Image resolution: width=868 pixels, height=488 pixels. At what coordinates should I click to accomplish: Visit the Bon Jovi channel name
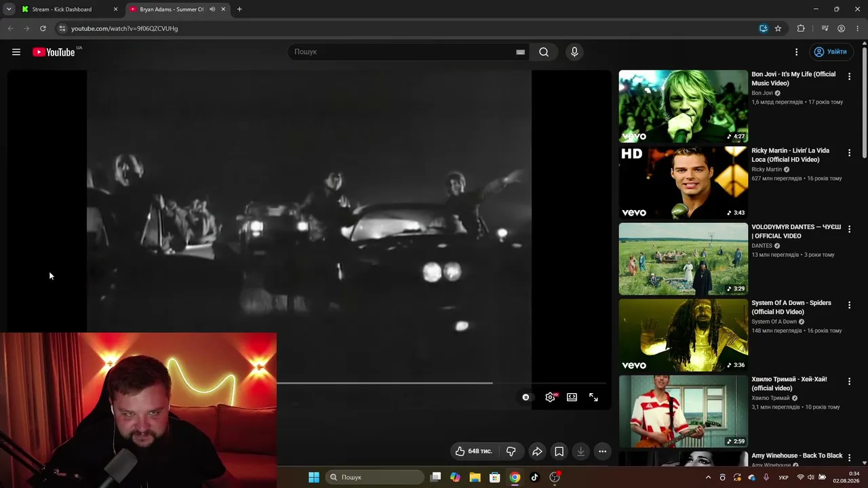click(762, 93)
